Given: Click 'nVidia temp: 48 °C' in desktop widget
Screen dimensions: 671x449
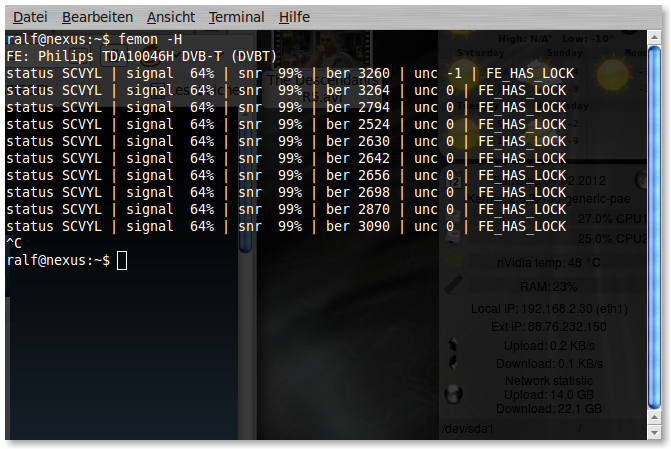Looking at the screenshot, I should click(x=549, y=262).
